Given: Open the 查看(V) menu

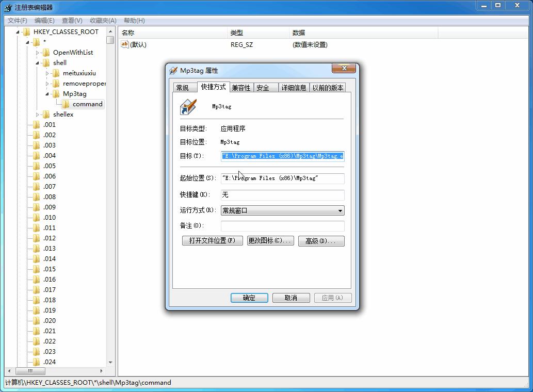Looking at the screenshot, I should pyautogui.click(x=72, y=21).
